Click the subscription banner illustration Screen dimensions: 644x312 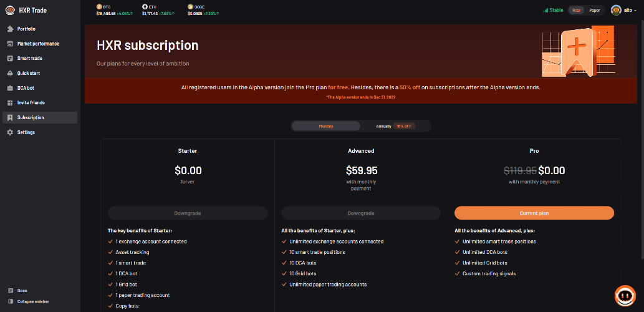(x=579, y=51)
